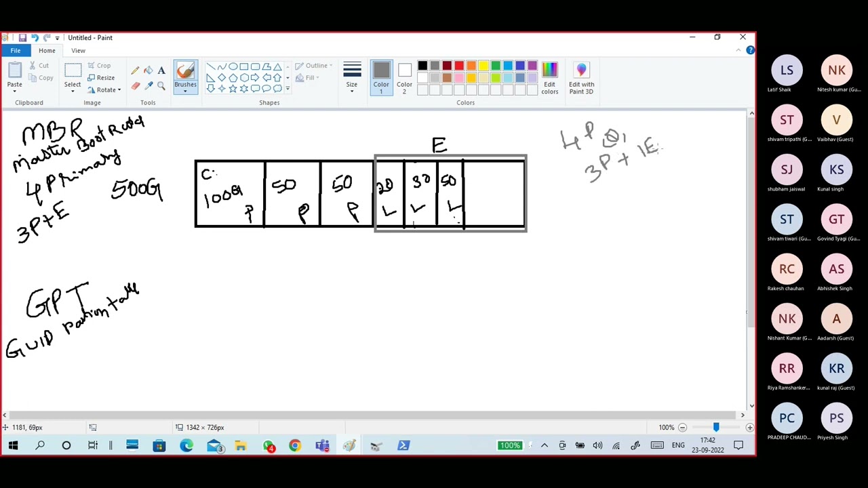The image size is (868, 488).
Task: Click the Copy button
Action: coord(41,78)
